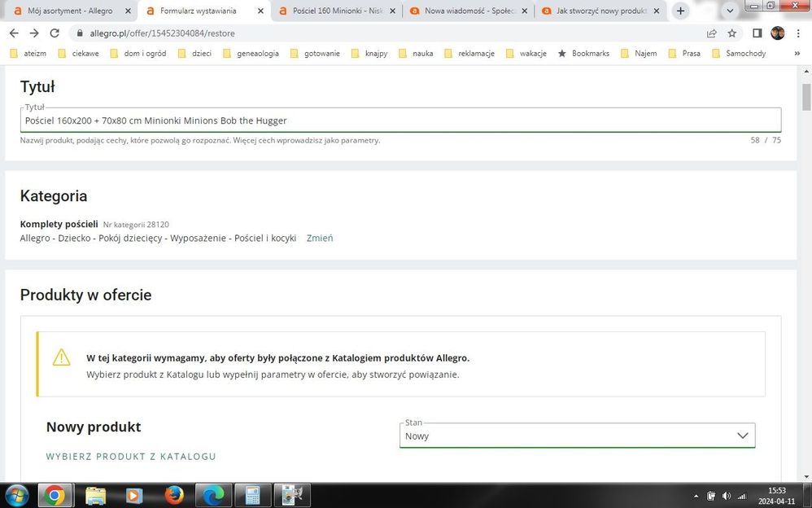Click the Tytuł input field
The width and height of the screenshot is (812, 508).
(401, 120)
